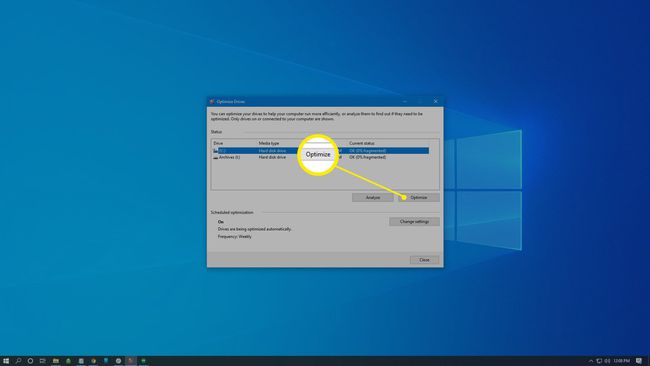Click the Frequency: Weekly text
Image resolution: width=650 pixels, height=366 pixels.
coord(235,237)
